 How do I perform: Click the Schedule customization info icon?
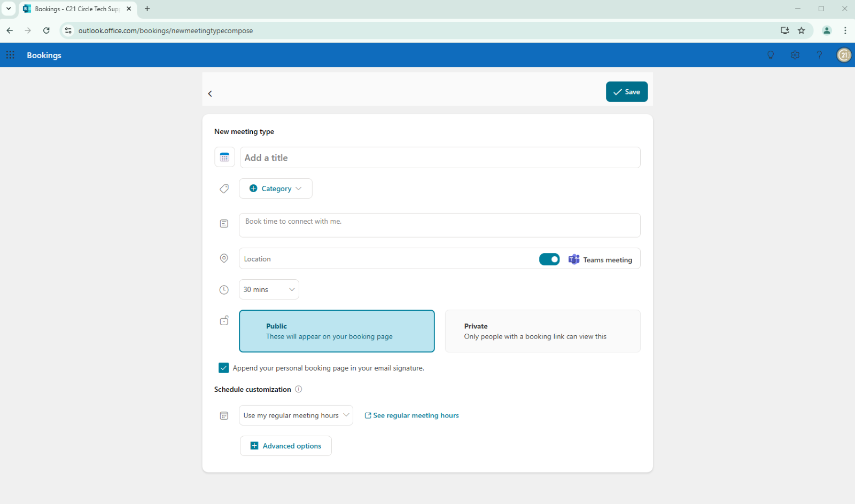pyautogui.click(x=299, y=389)
